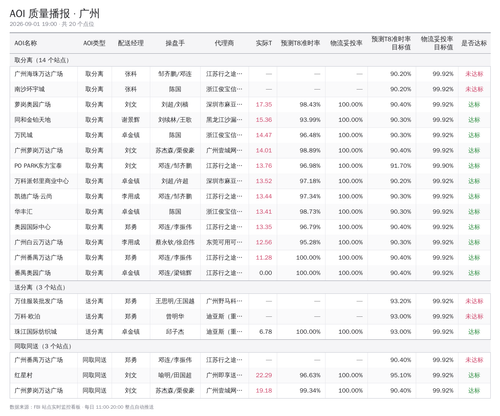Click the target value '99.90%'

point(443,166)
